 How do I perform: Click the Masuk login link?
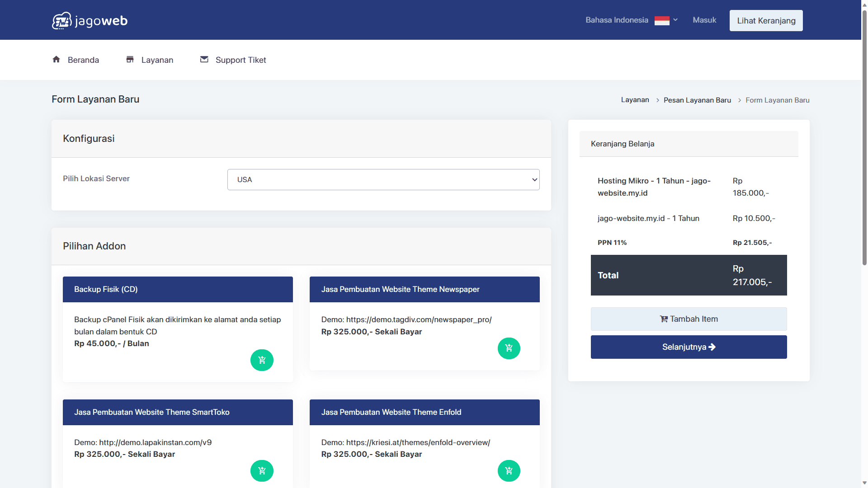pyautogui.click(x=704, y=20)
